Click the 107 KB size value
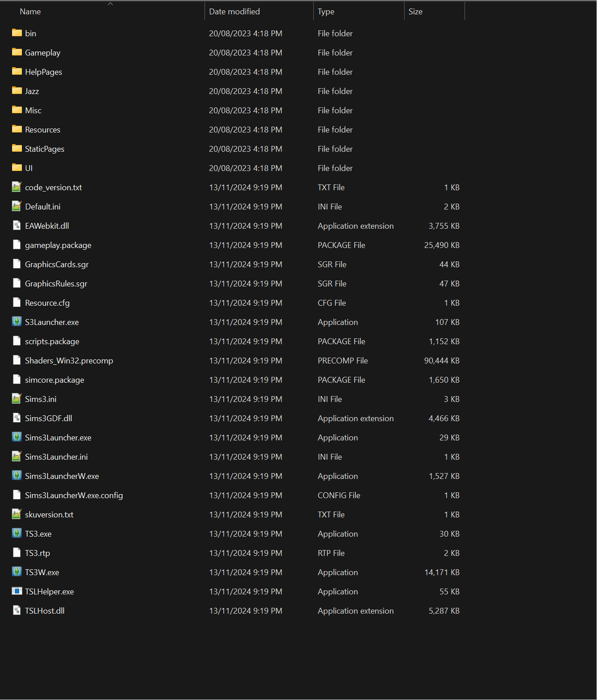597x700 pixels. (448, 322)
